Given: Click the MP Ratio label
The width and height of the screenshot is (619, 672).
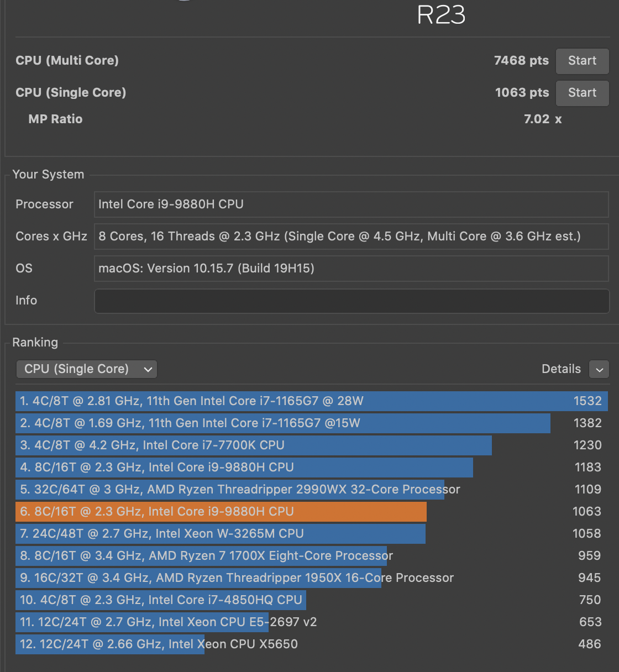Looking at the screenshot, I should click(55, 119).
